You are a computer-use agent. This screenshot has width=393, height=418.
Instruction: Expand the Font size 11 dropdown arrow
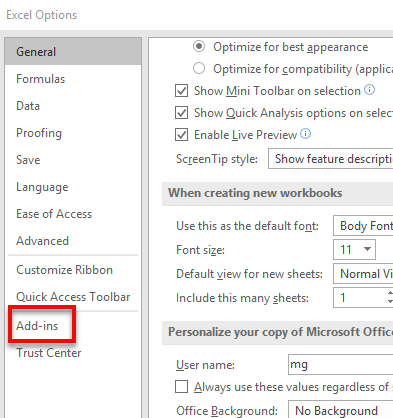click(x=367, y=249)
